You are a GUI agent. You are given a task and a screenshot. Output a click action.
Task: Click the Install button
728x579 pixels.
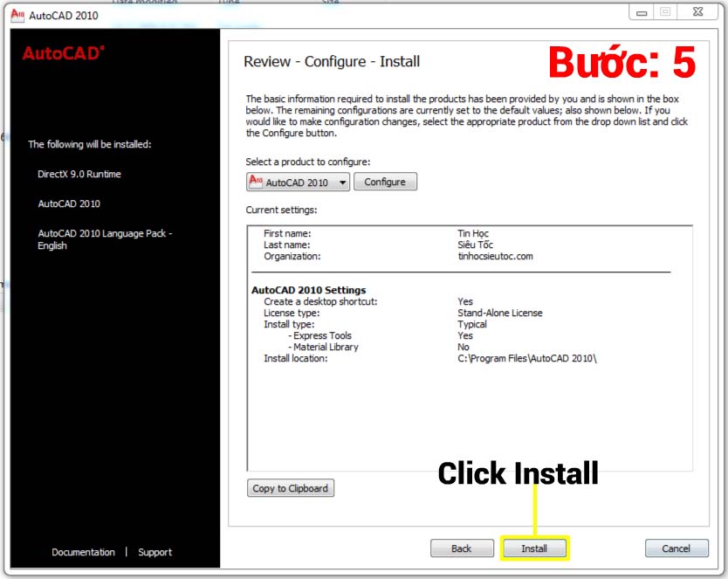(534, 548)
